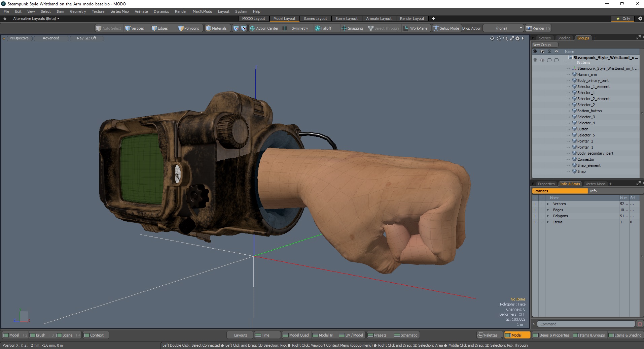
Task: Switch to the Scenes tab
Action: pos(544,38)
